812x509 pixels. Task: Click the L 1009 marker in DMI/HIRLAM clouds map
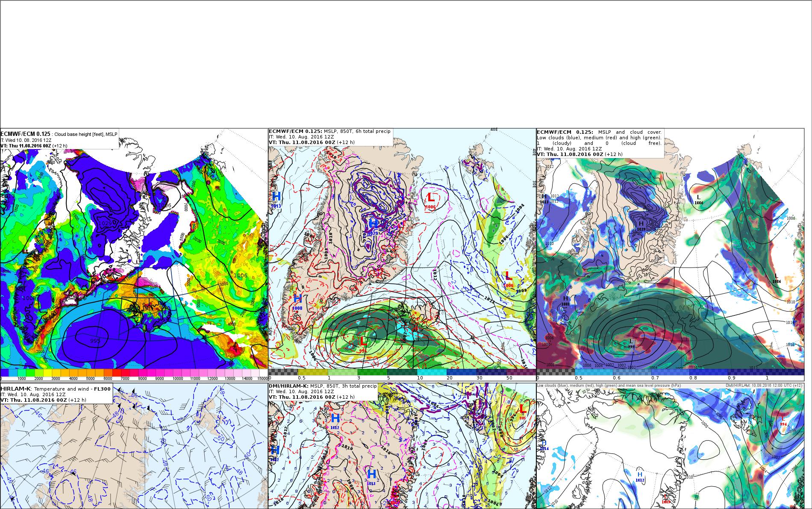pos(665,499)
